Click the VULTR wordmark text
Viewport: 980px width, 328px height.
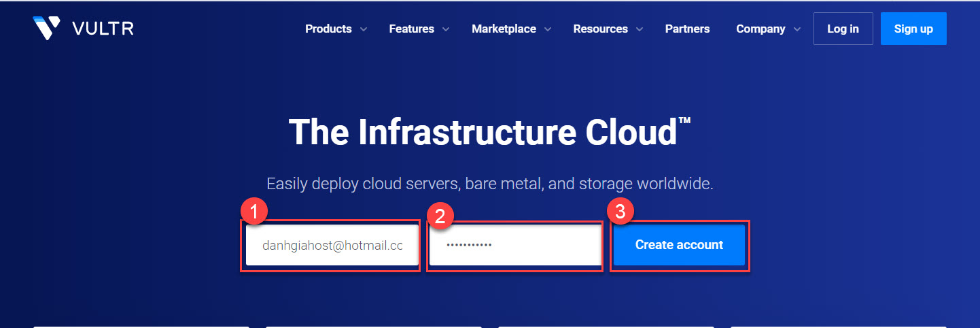(103, 29)
